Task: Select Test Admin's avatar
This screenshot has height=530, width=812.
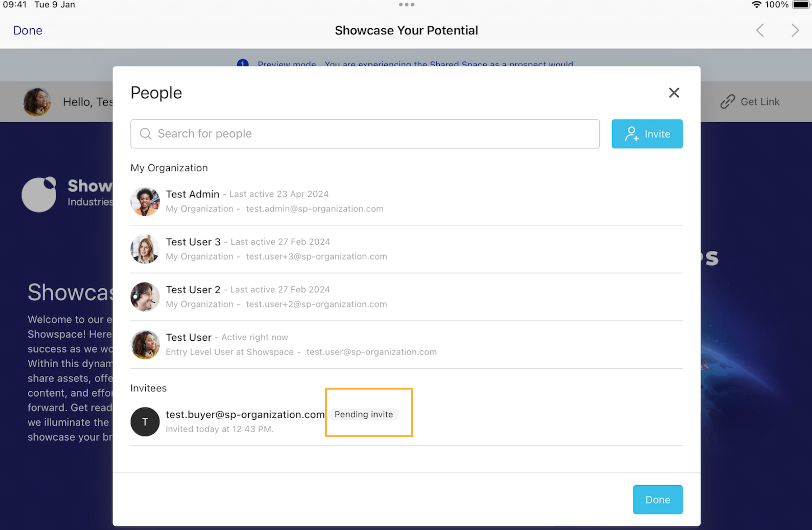Action: [x=145, y=201]
